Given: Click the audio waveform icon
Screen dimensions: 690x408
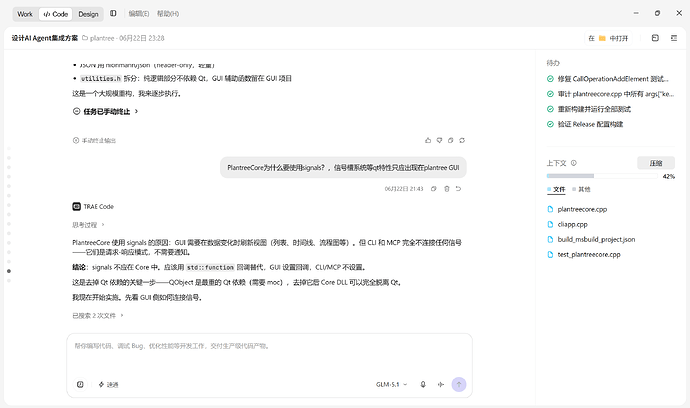Looking at the screenshot, I should pyautogui.click(x=440, y=385).
